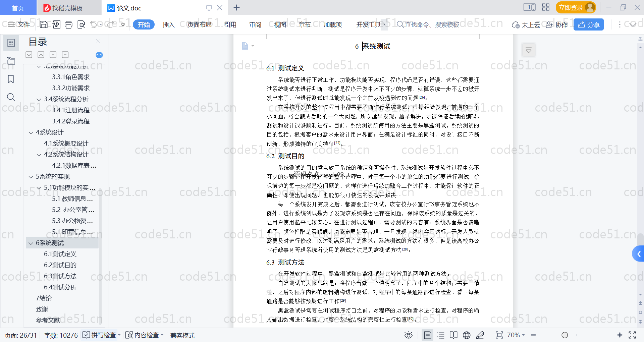Expand the right side panel blue arrow
This screenshot has height=342, width=644.
(x=638, y=254)
